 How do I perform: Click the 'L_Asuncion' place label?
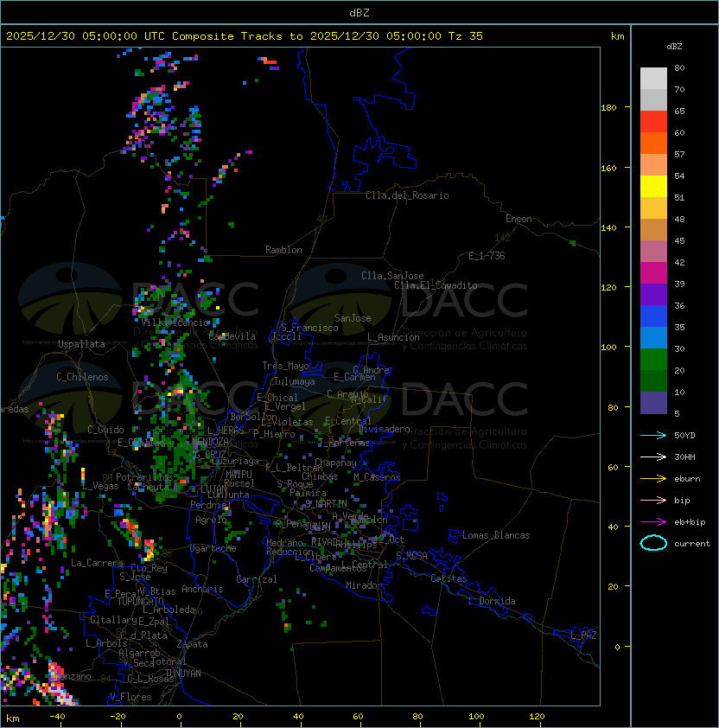393,337
